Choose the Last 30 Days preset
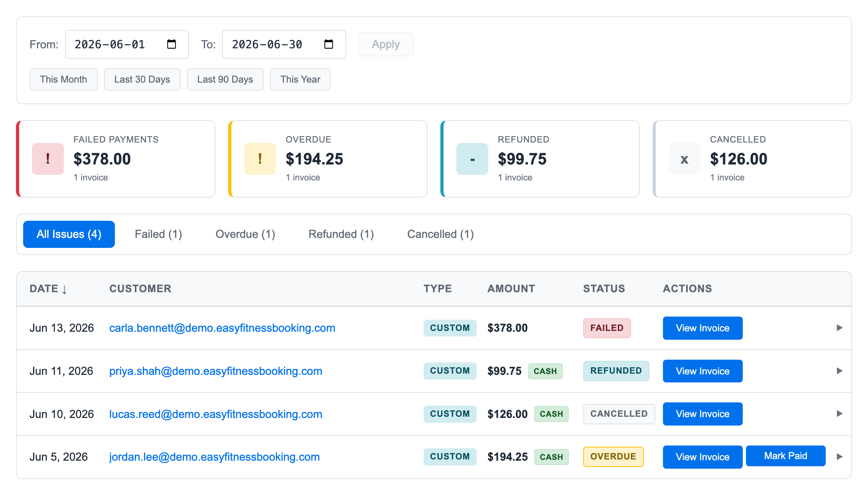 click(x=142, y=79)
